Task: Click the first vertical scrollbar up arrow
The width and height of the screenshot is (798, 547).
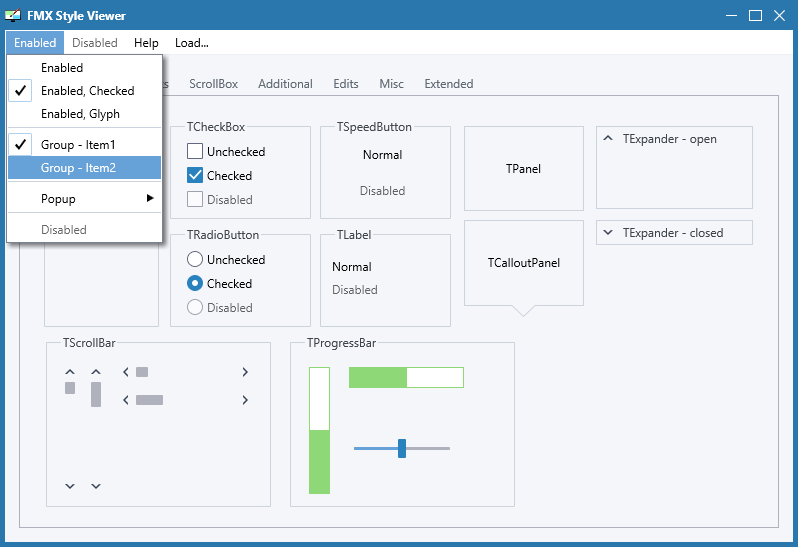Action: coord(70,372)
